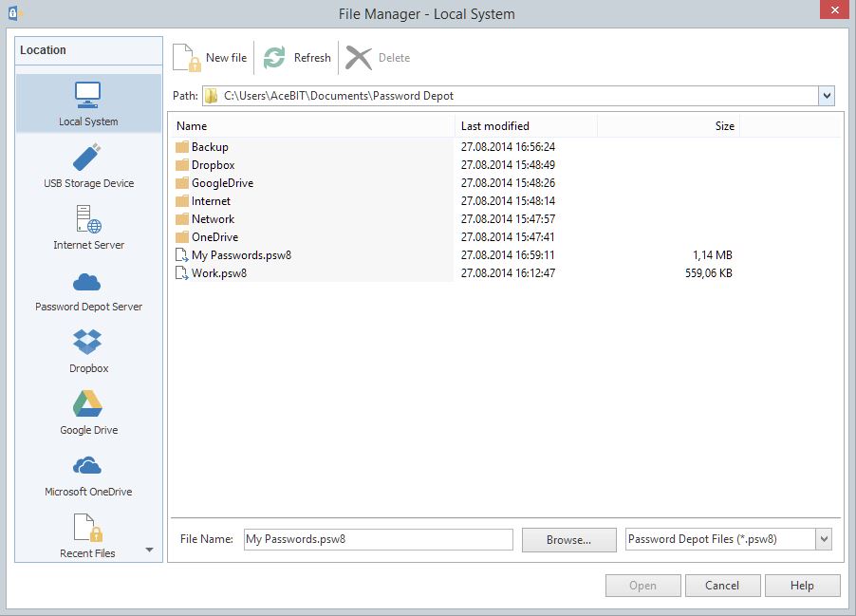Click inside the File Name field
Viewport: 856px width, 616px height.
[377, 538]
